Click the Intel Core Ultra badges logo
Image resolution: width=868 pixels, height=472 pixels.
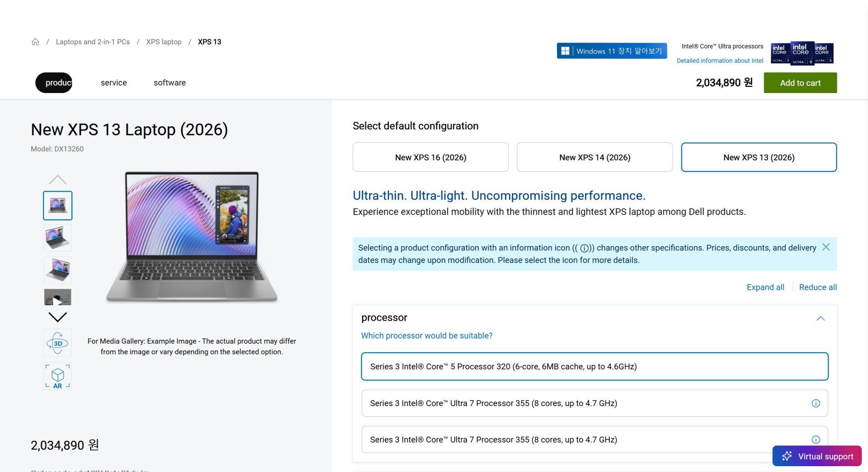pos(802,53)
